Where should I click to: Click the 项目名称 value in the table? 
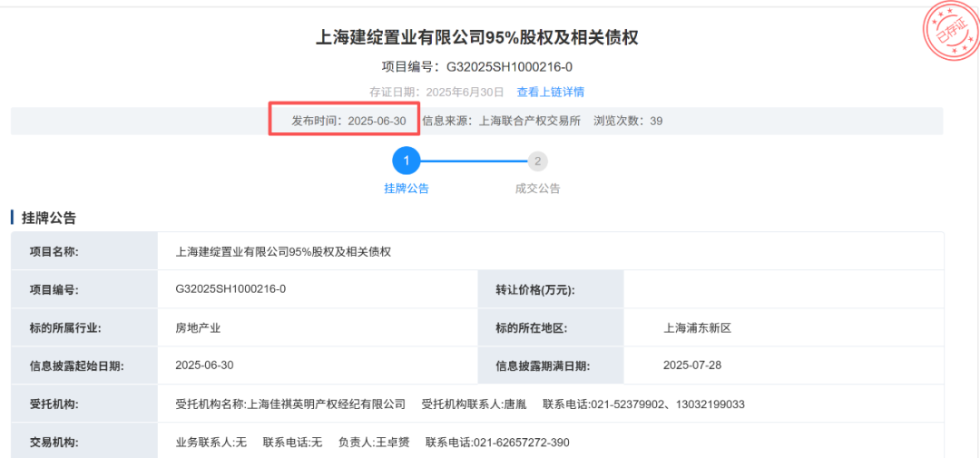[x=283, y=251]
